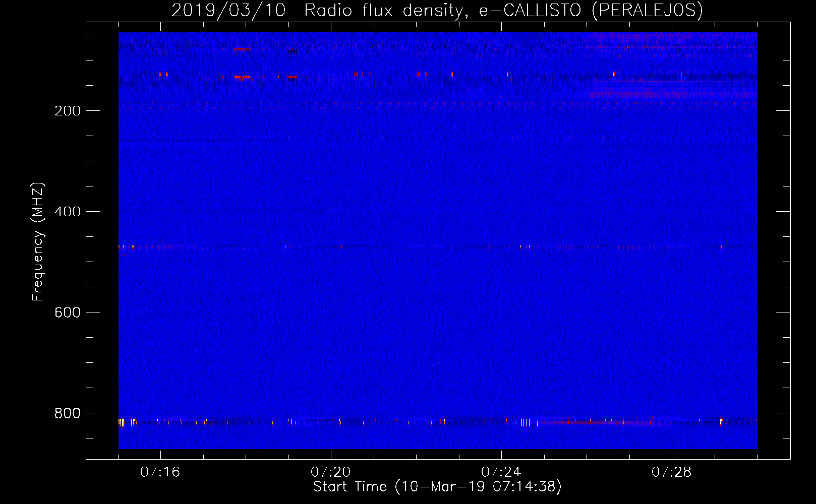Click the plot title mentioning e-CALLISTO (PERALEJOS)

click(x=437, y=11)
